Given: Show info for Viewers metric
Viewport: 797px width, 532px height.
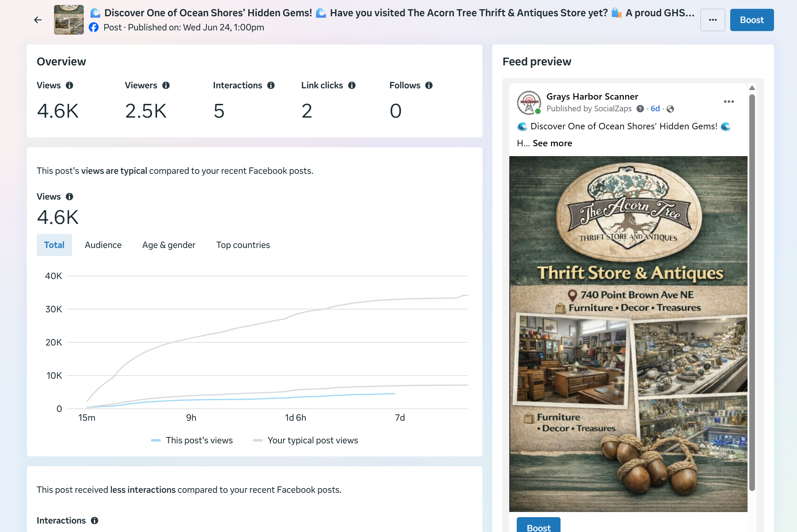Looking at the screenshot, I should [x=166, y=85].
